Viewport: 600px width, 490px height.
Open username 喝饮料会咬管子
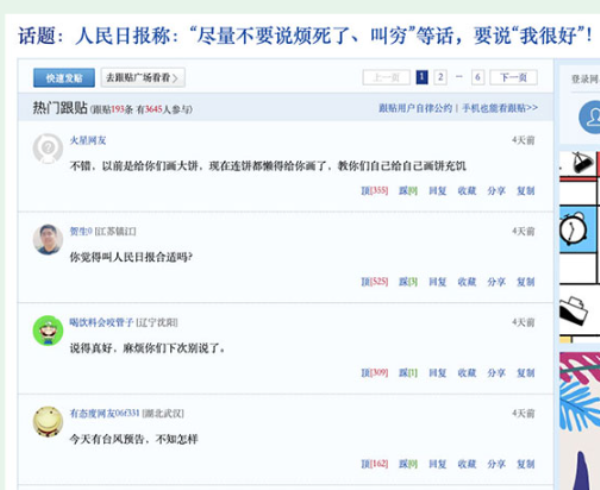pos(101,322)
